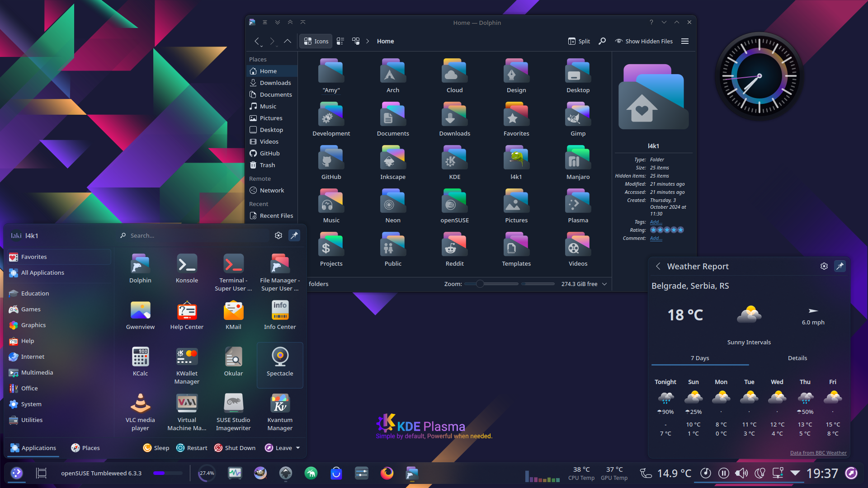Focus the launcher Search field
This screenshot has height=488, width=868.
coord(194,235)
